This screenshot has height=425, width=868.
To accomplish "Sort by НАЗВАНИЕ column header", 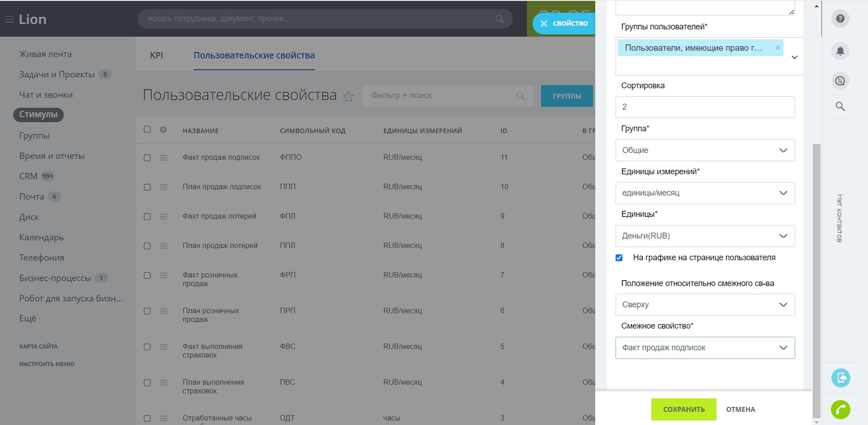I will [x=200, y=131].
